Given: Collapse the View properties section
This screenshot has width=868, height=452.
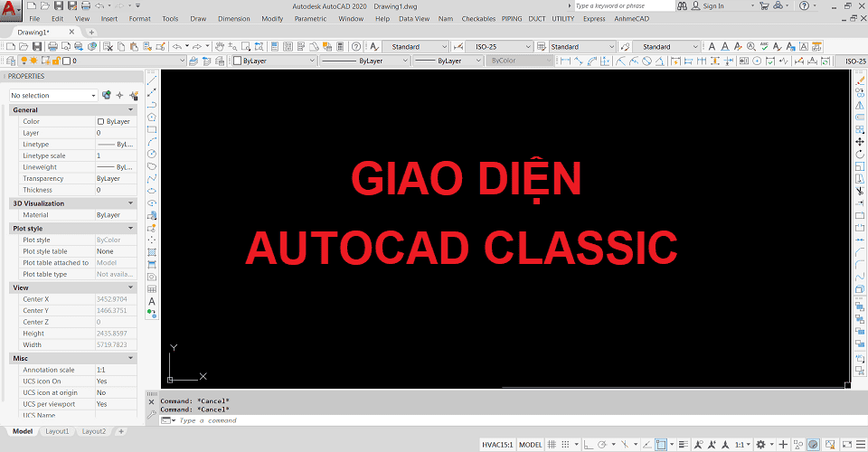Looking at the screenshot, I should click(x=130, y=287).
